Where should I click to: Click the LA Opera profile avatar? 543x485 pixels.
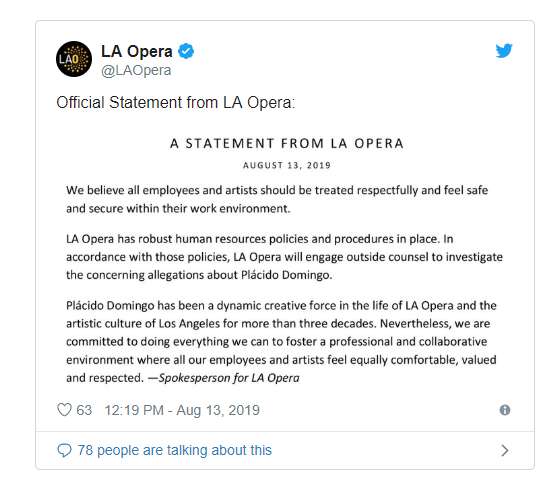(x=74, y=59)
